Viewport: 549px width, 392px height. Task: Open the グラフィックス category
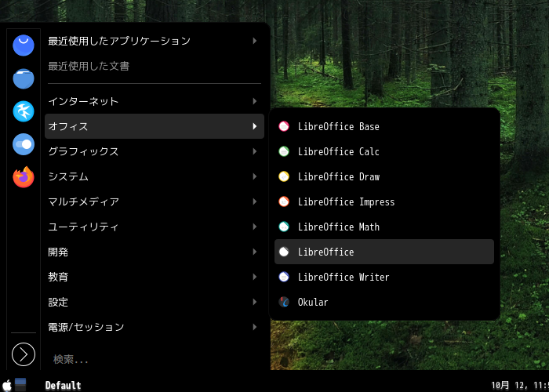(x=155, y=151)
